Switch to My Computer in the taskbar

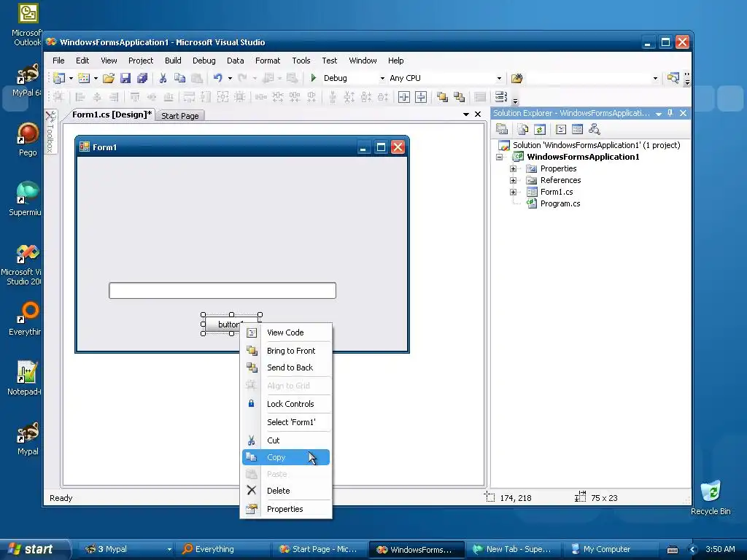[611, 549]
